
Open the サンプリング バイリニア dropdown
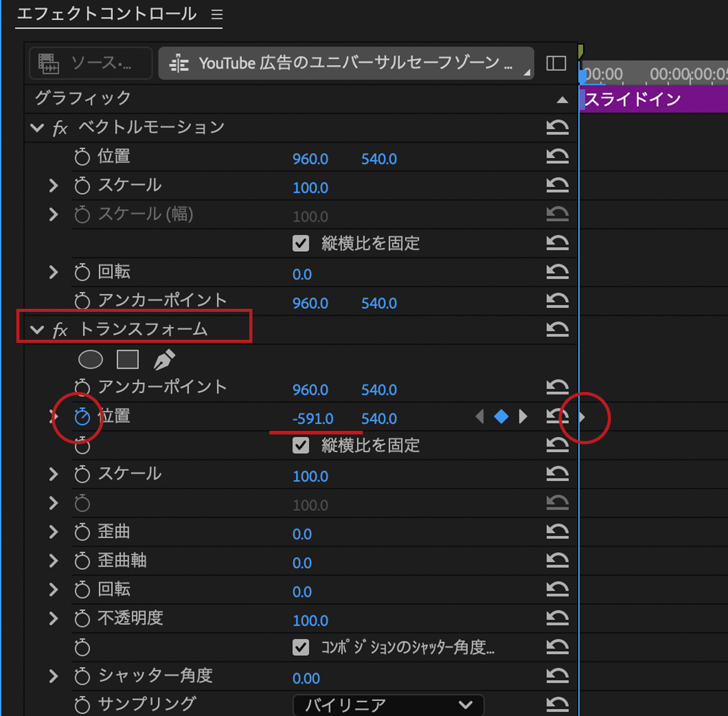(x=388, y=705)
